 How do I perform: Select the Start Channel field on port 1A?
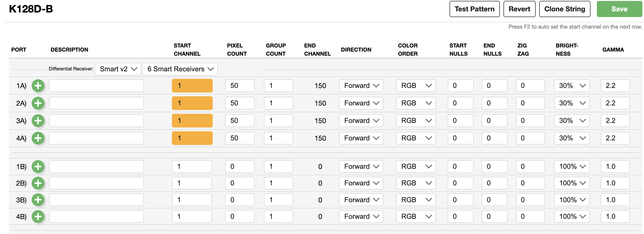192,86
